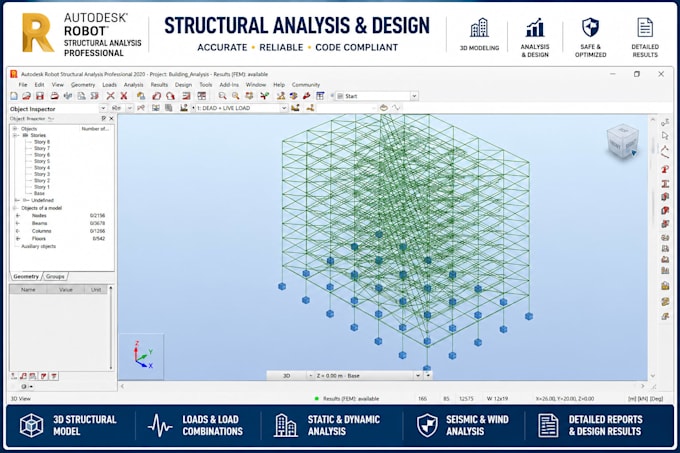Screen dimensions: 680x453
Task: Click the first icon below the properties table
Action: point(14,376)
